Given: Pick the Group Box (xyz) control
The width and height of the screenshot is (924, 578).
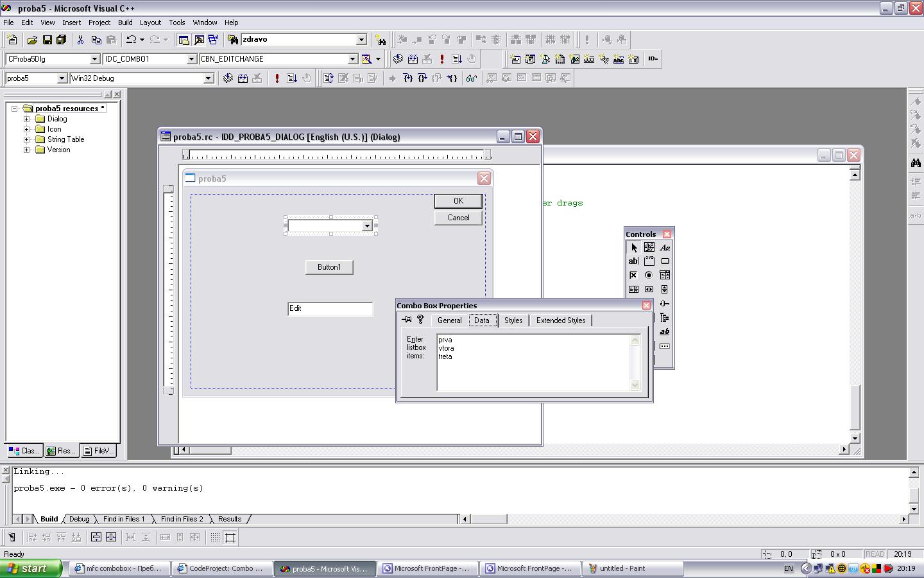Looking at the screenshot, I should (649, 261).
